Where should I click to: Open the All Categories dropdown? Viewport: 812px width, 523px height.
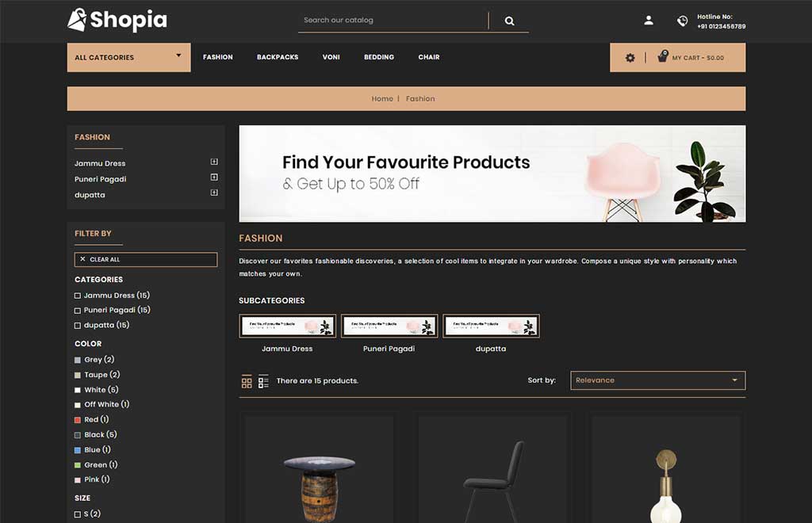[x=129, y=57]
